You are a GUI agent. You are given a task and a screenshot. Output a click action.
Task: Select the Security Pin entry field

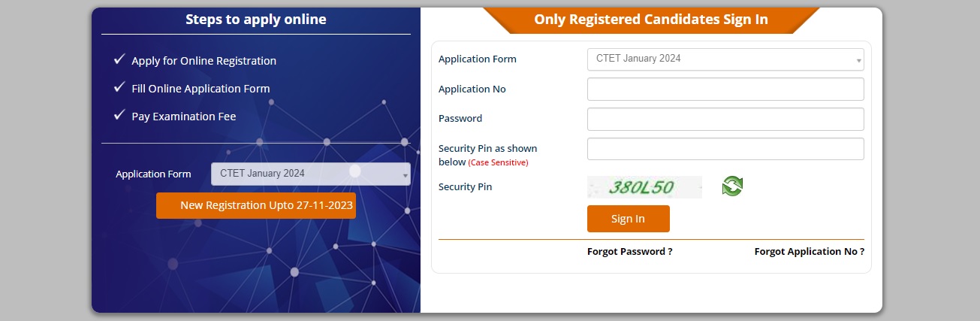(725, 149)
